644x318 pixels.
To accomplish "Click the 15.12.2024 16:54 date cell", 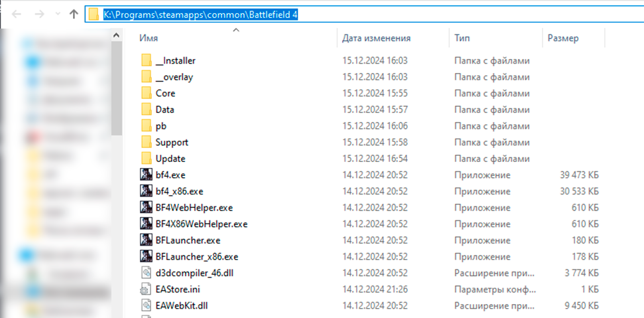I will (375, 159).
